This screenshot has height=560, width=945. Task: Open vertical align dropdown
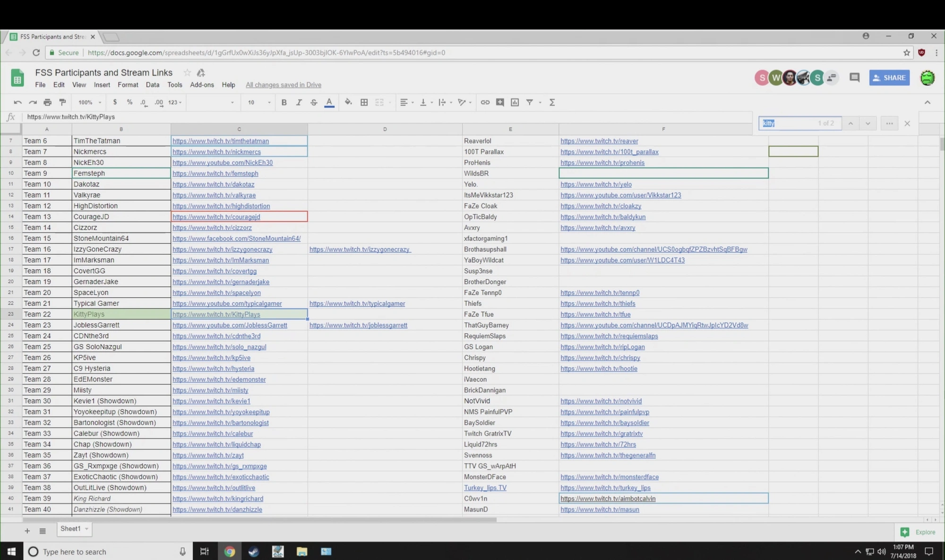coord(426,102)
